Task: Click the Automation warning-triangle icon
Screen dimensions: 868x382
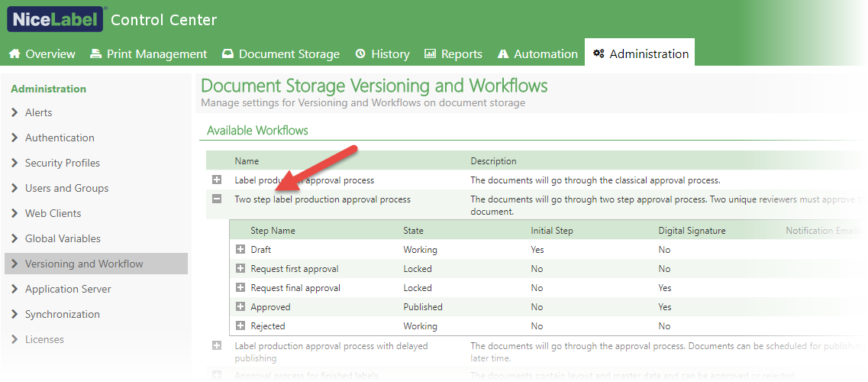Action: 502,54
